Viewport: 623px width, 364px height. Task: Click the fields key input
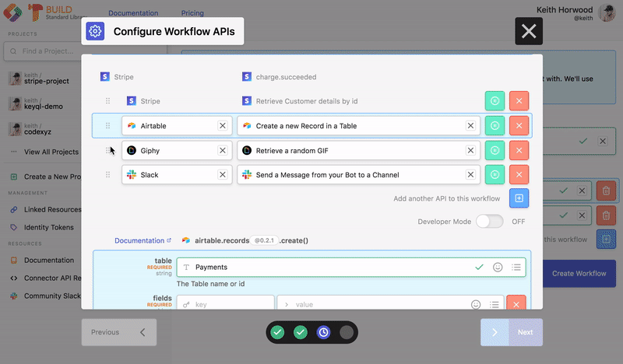[x=225, y=304]
